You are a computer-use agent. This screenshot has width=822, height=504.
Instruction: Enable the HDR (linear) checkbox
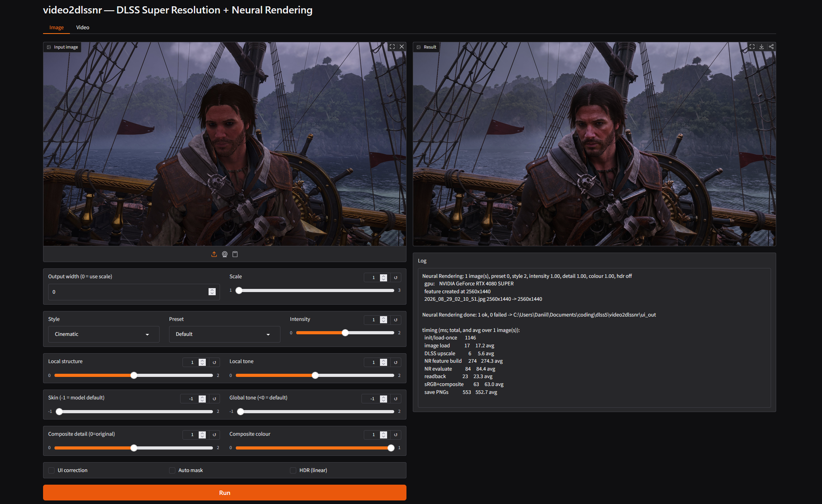point(293,470)
